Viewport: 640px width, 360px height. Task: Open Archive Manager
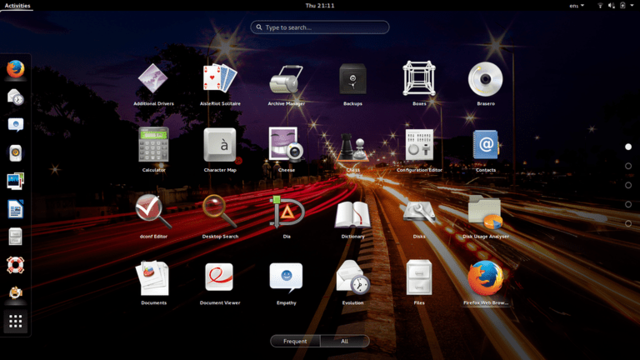[x=286, y=79]
